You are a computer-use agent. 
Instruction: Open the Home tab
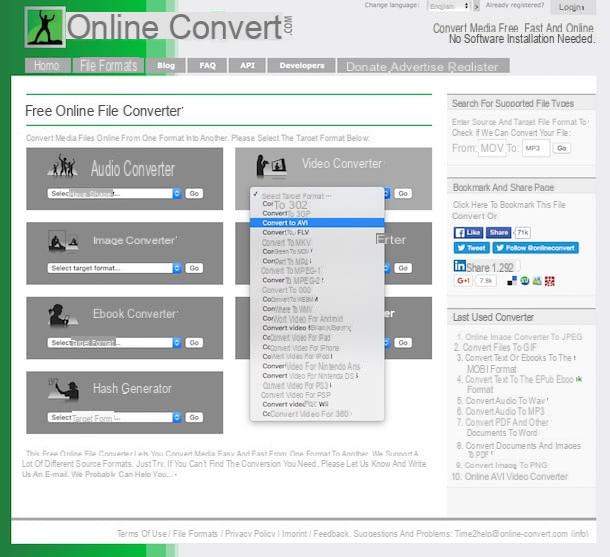[47, 65]
